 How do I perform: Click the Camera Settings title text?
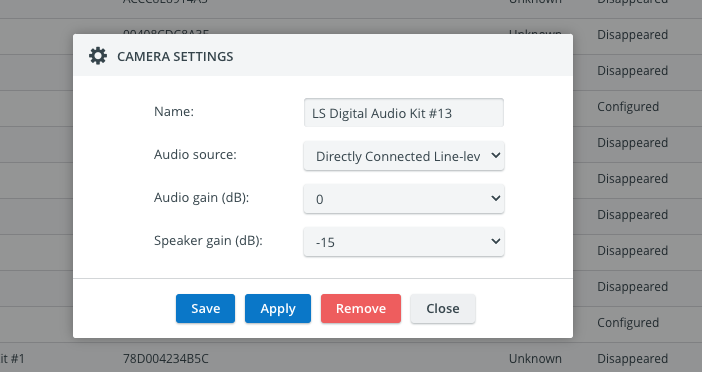pyautogui.click(x=175, y=56)
